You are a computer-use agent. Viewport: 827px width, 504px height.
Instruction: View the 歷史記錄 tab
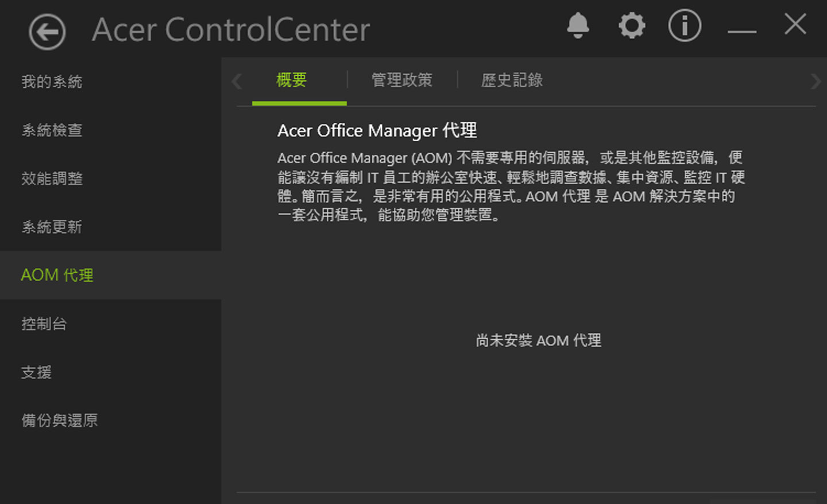click(x=511, y=80)
